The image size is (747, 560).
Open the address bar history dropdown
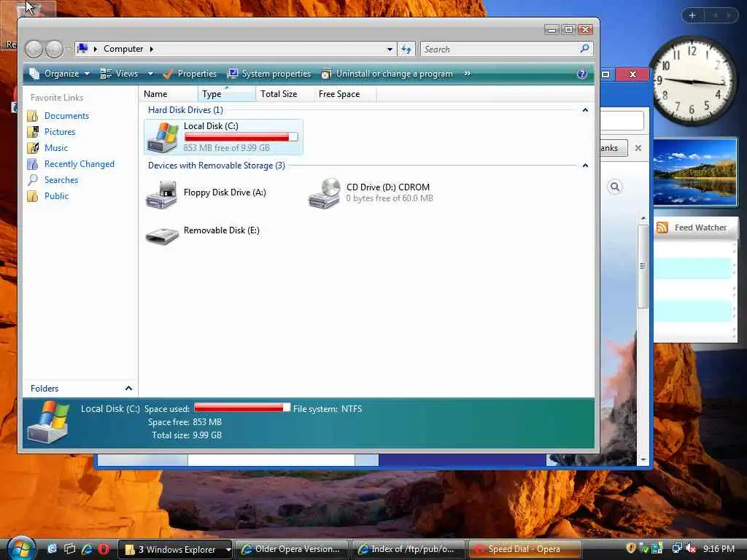pyautogui.click(x=390, y=49)
